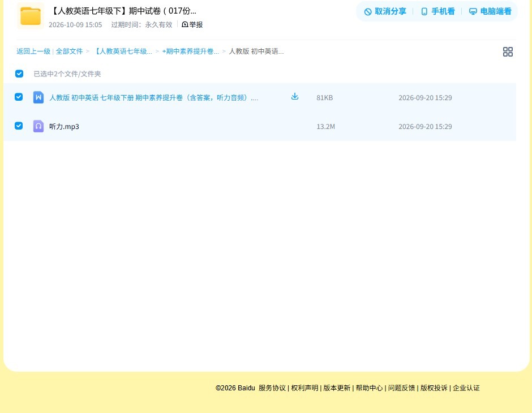This screenshot has height=413, width=532.
Task: Select the 听力.mp3 file name
Action: (x=64, y=127)
